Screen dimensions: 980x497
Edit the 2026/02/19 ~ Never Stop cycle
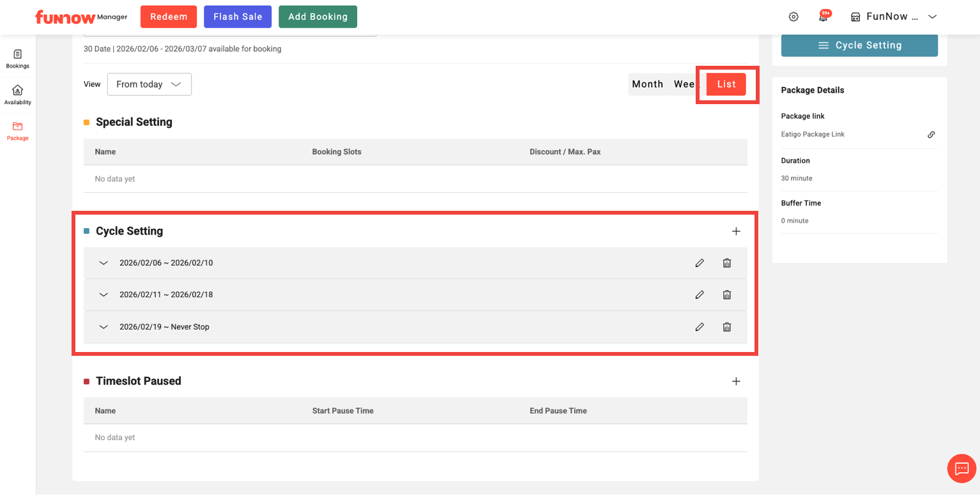click(x=700, y=327)
